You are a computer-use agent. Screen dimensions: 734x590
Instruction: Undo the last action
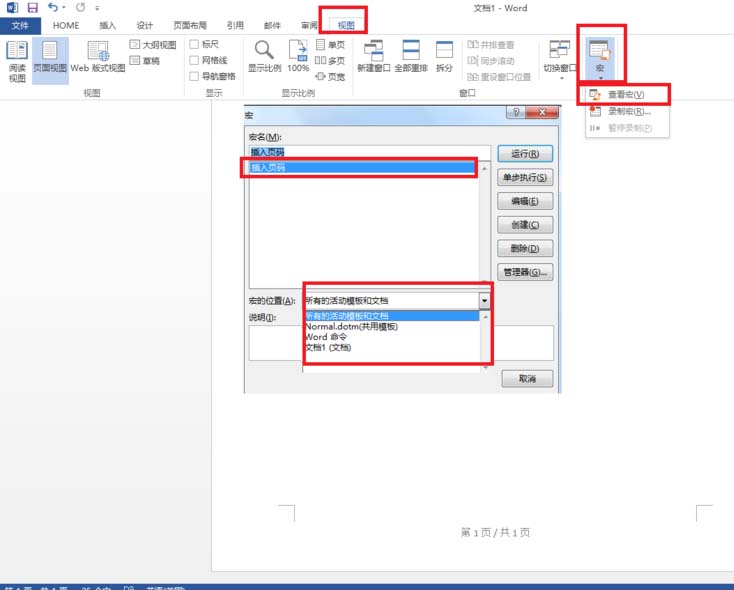pyautogui.click(x=53, y=7)
